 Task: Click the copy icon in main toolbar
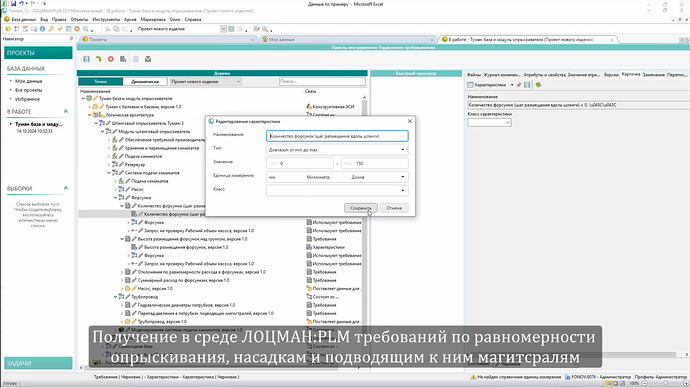pyautogui.click(x=116, y=29)
